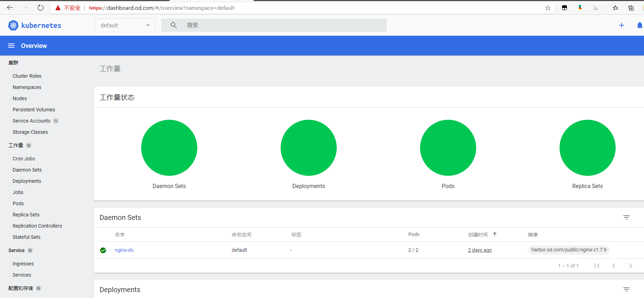
Task: Open Nodes in sidebar
Action: coord(20,98)
